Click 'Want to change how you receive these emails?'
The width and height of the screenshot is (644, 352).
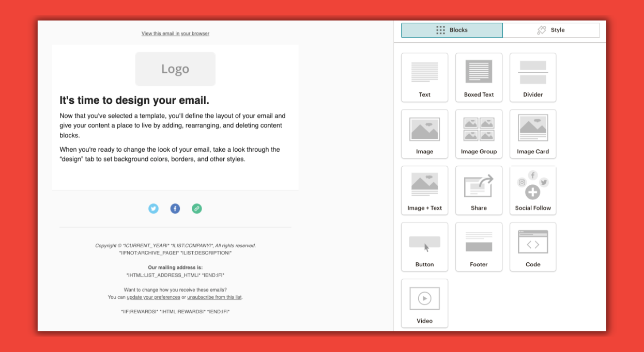[175, 290]
